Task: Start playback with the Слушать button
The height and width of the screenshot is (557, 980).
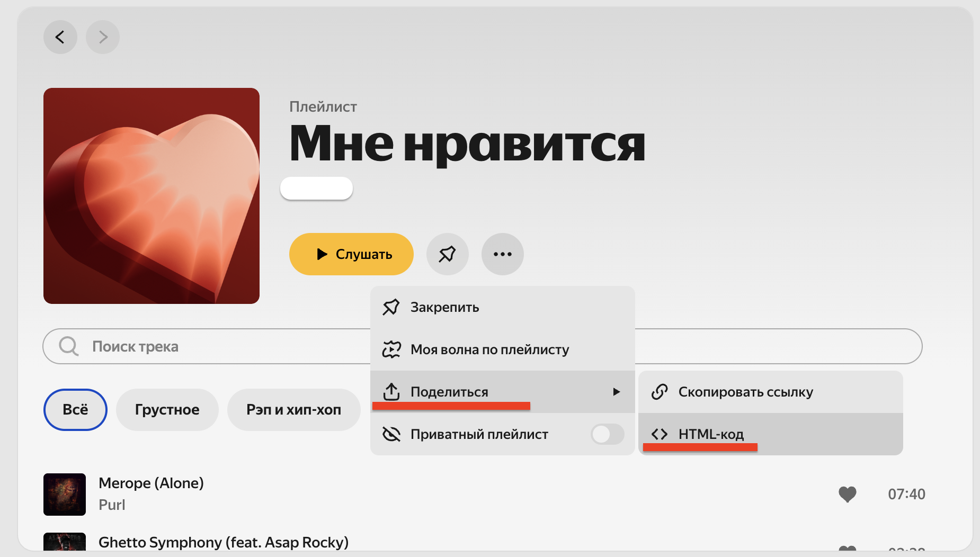Action: (351, 254)
